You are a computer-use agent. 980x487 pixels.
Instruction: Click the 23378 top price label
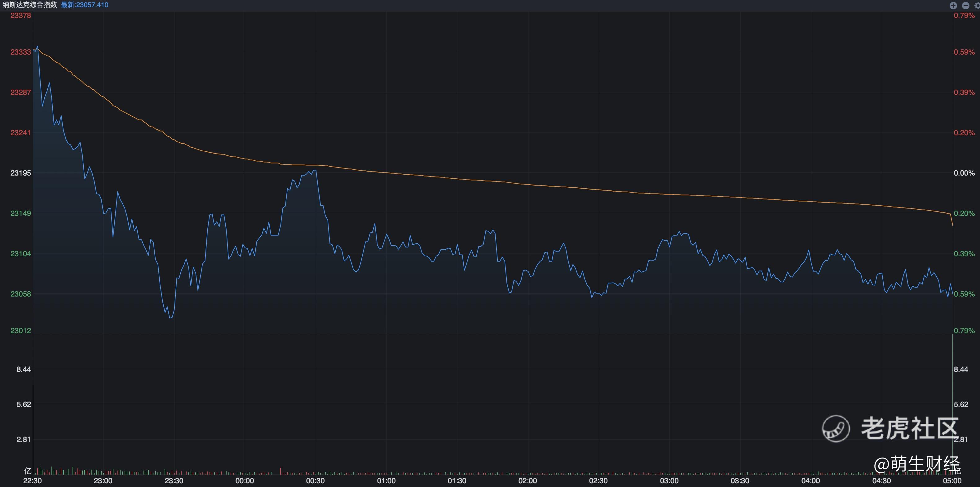point(20,16)
